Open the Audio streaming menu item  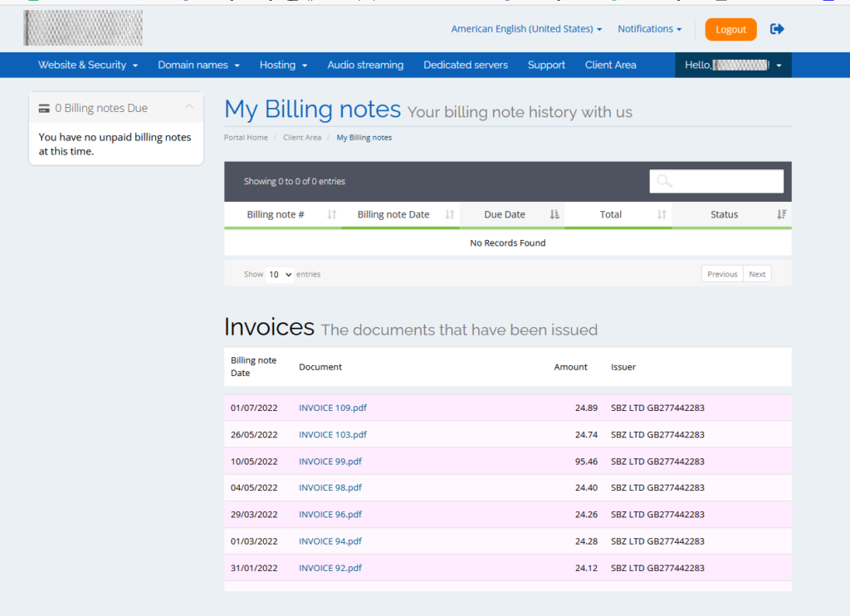[x=365, y=64]
